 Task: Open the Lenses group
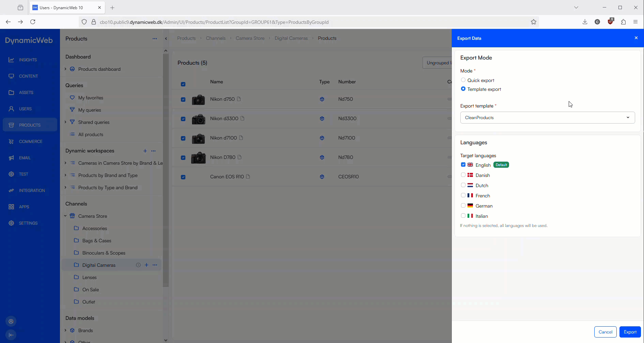pos(89,277)
